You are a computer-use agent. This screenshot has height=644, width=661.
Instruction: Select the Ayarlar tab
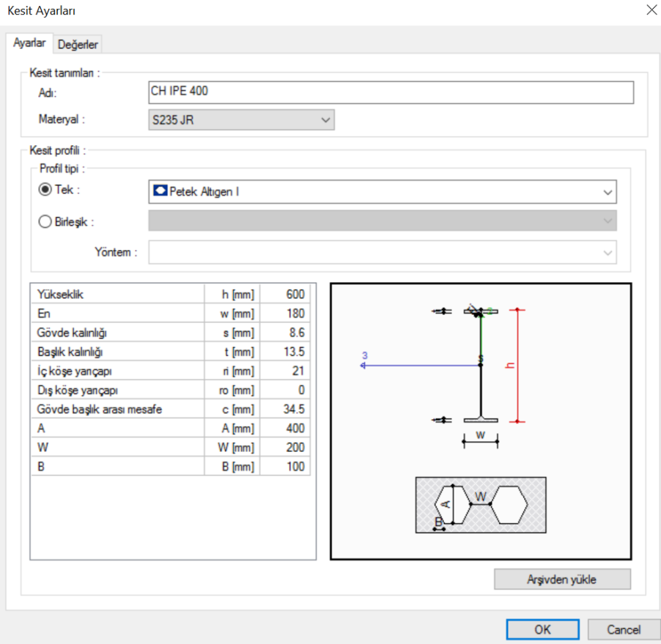click(29, 43)
